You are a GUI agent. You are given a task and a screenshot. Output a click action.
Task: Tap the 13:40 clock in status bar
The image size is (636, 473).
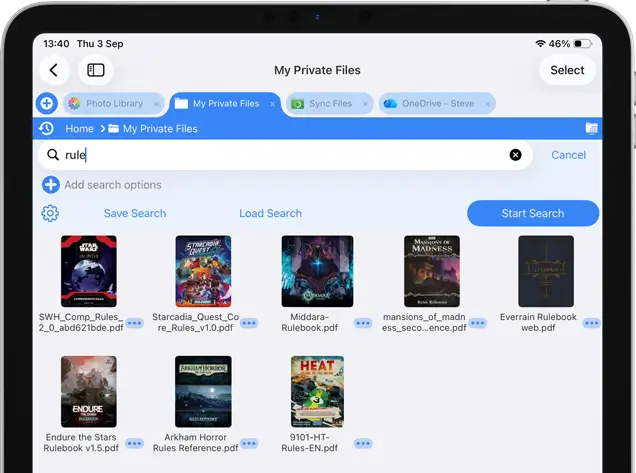(x=56, y=43)
